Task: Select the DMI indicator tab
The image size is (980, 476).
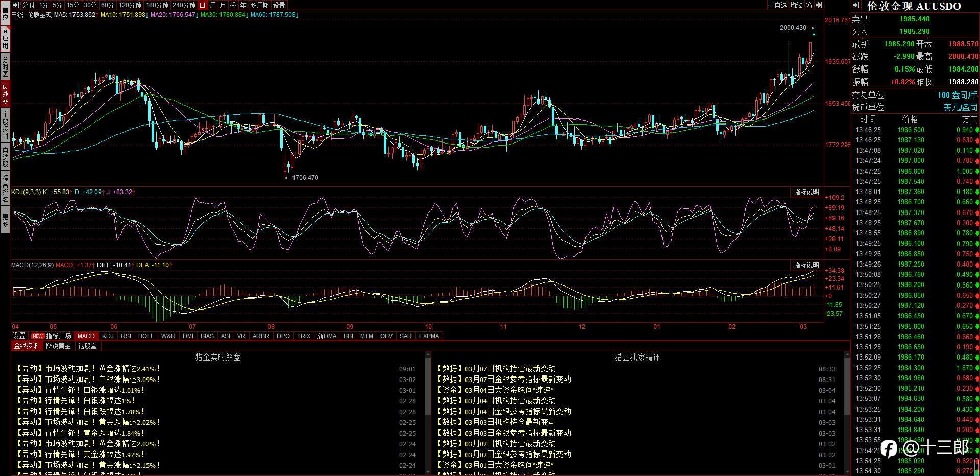Action: (x=188, y=336)
